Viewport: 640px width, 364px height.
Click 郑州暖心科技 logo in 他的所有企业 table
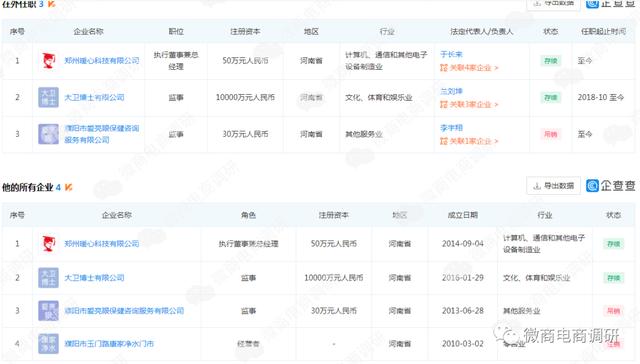pos(49,244)
